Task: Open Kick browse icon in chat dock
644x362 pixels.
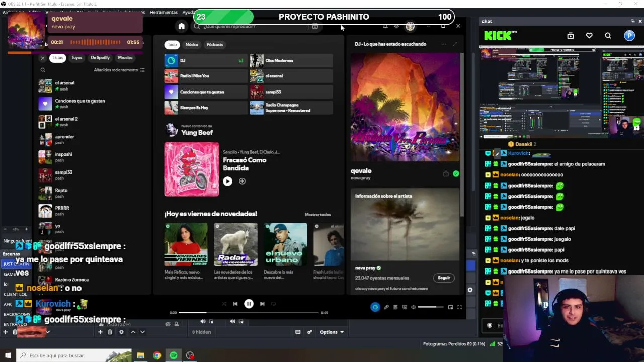Action: [x=571, y=36]
